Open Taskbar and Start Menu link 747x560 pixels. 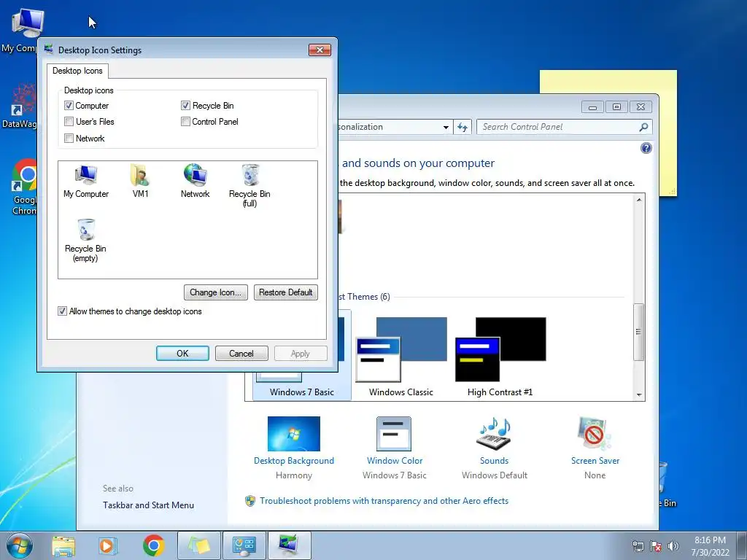[x=149, y=505]
